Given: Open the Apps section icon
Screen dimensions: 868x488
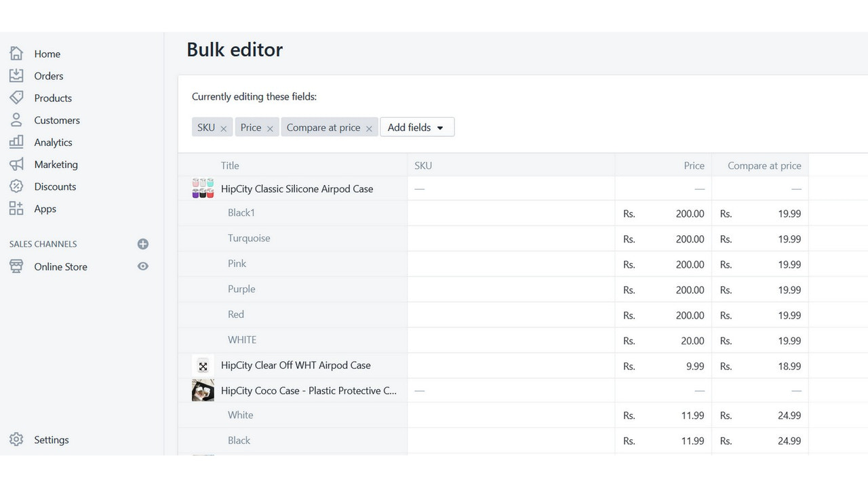Looking at the screenshot, I should coord(16,209).
